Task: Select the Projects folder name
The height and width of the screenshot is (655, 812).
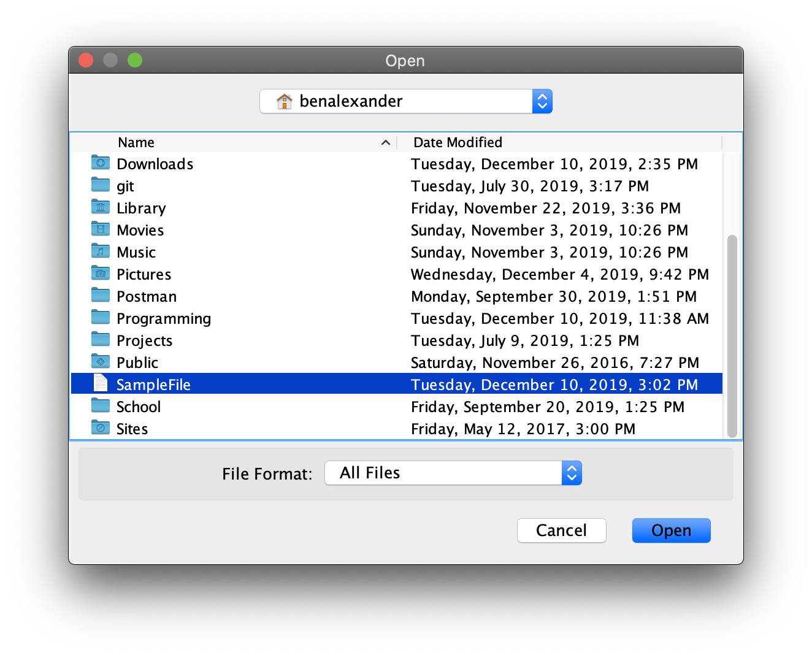Action: [x=145, y=341]
